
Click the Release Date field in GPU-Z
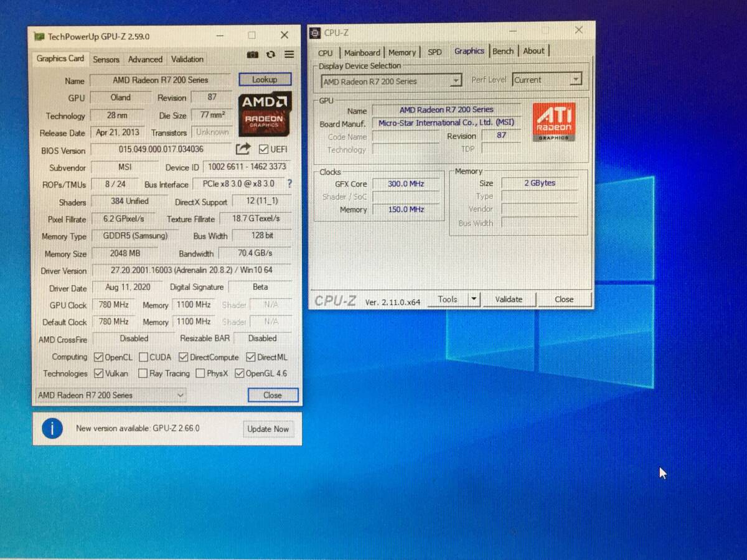click(x=118, y=133)
